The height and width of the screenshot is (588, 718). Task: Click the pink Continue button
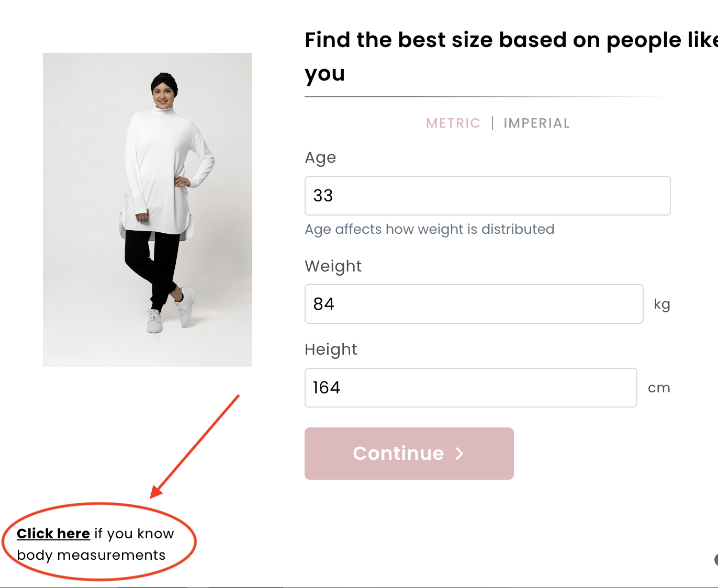(x=409, y=454)
